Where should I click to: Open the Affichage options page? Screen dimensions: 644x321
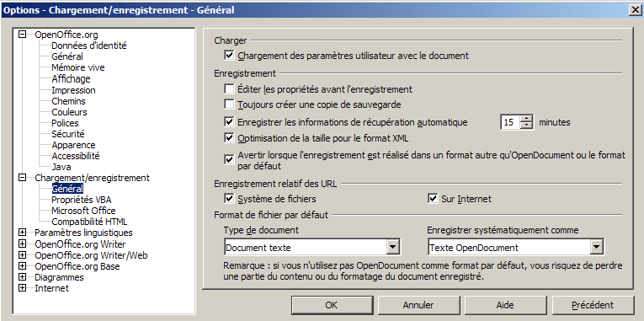71,78
